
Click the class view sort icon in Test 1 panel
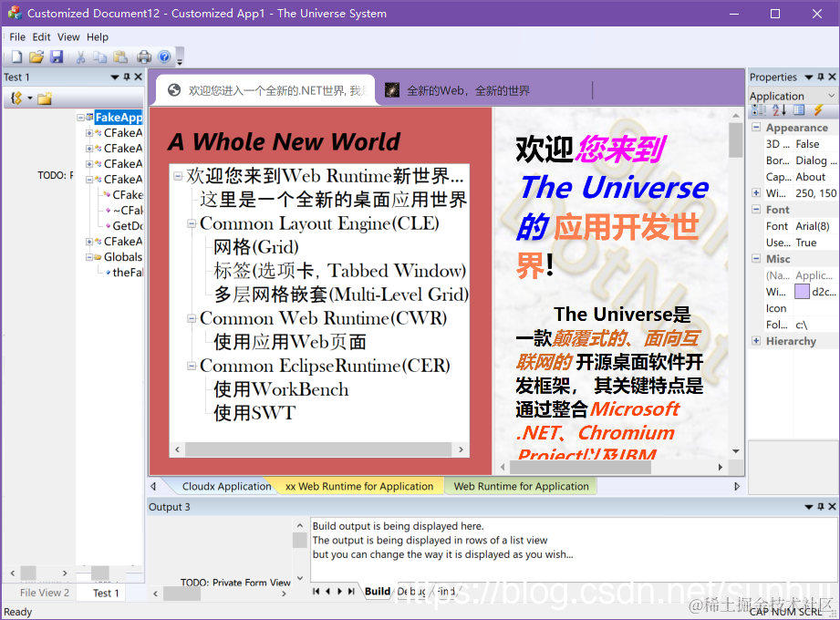coord(17,98)
